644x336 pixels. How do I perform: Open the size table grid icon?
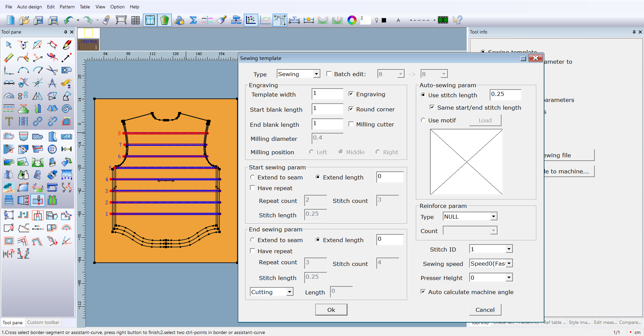(x=136, y=20)
